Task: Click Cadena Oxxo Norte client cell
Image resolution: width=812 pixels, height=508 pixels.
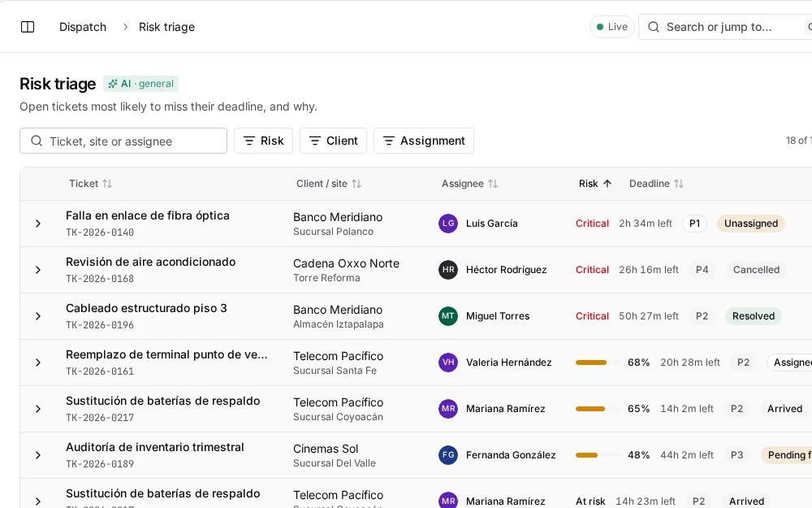Action: point(347,263)
